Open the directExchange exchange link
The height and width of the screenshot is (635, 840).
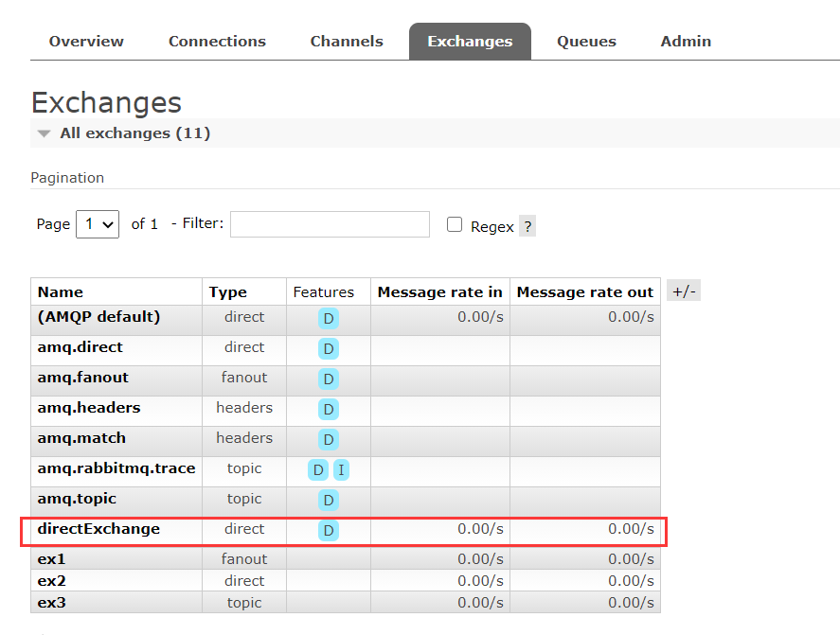(98, 529)
